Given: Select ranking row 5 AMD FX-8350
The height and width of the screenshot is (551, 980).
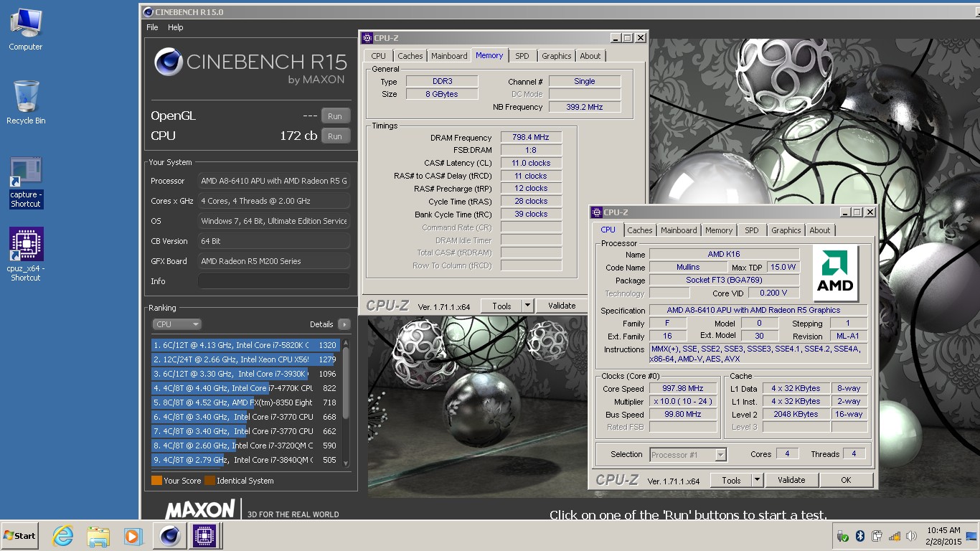Looking at the screenshot, I should click(x=246, y=402).
